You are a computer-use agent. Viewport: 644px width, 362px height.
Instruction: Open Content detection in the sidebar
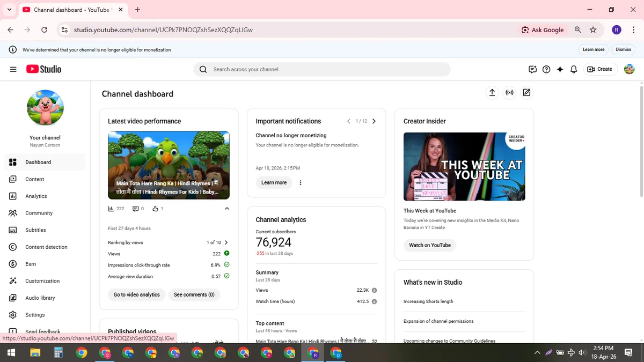coord(45,247)
